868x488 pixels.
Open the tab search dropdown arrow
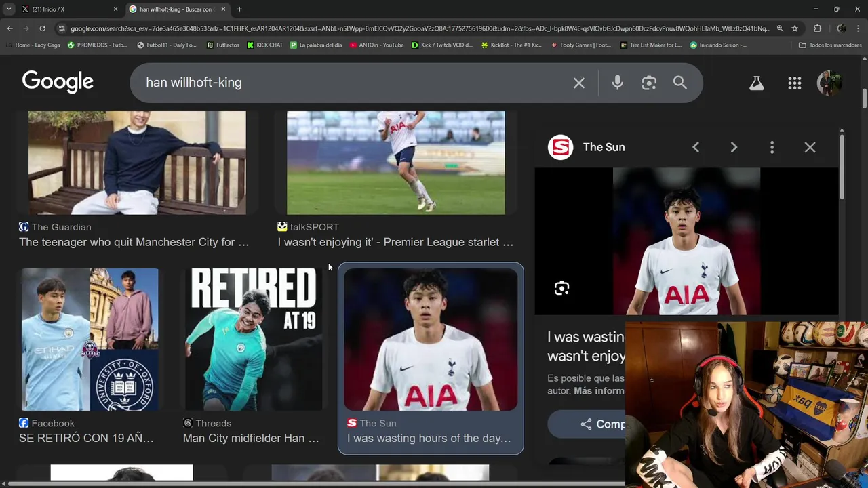9,9
